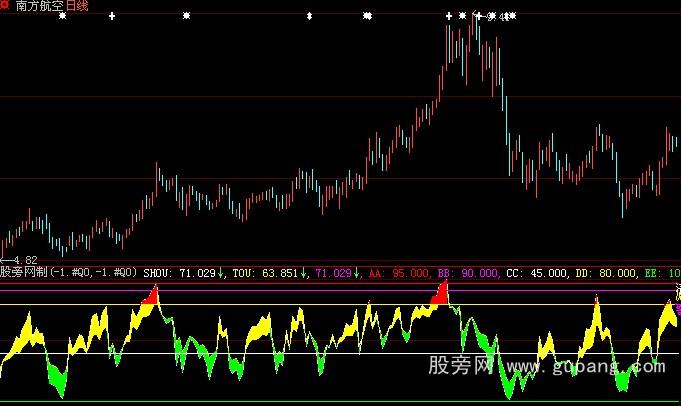Click the yellow DD: 80.000 value
681x406 pixels.
[x=606, y=273]
